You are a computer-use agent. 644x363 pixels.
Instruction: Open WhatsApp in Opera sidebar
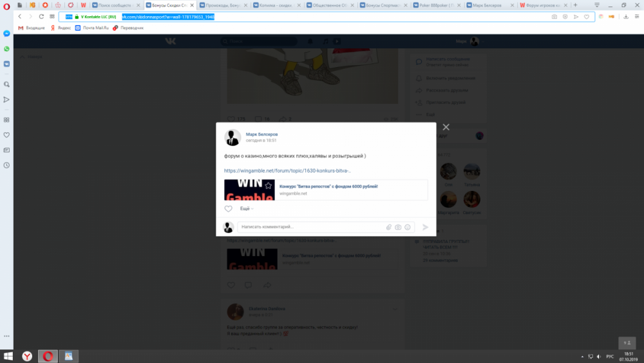[6, 49]
